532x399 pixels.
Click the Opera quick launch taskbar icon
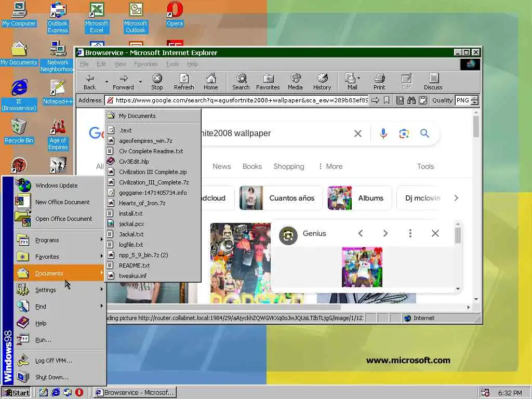pos(79,392)
